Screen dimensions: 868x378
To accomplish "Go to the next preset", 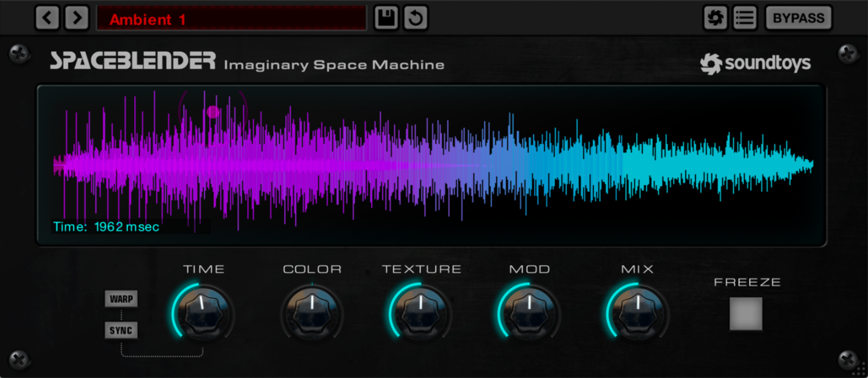I will [x=77, y=18].
